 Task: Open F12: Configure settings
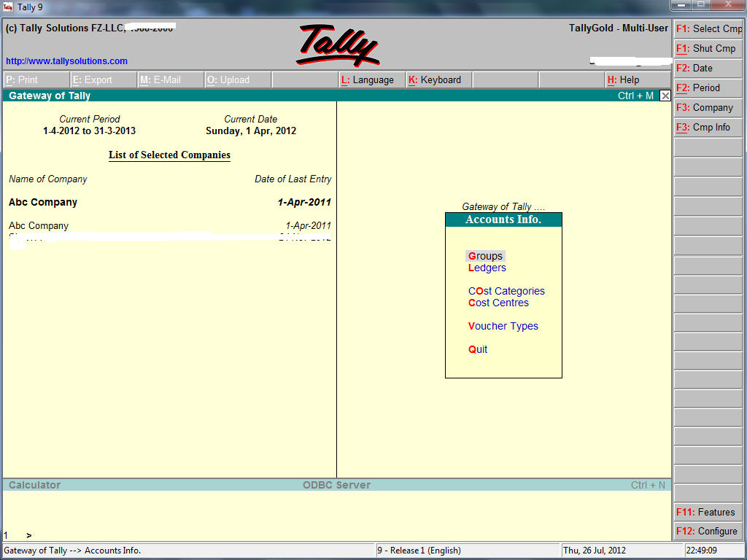(x=708, y=532)
